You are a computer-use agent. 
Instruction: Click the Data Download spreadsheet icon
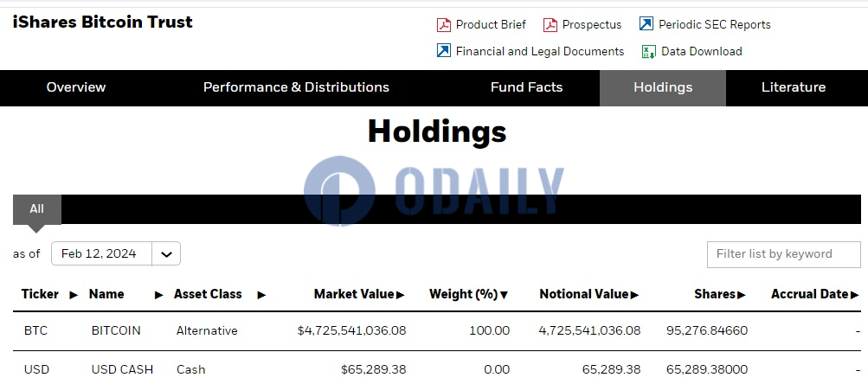click(648, 51)
